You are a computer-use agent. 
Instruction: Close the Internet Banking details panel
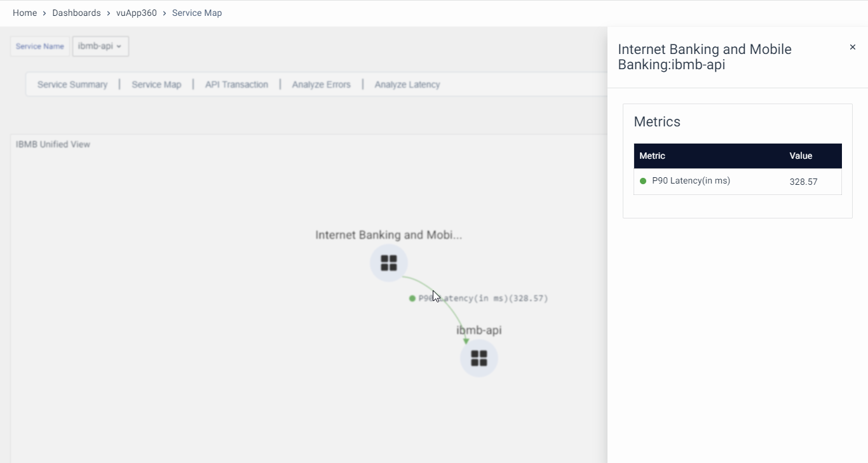pos(853,47)
